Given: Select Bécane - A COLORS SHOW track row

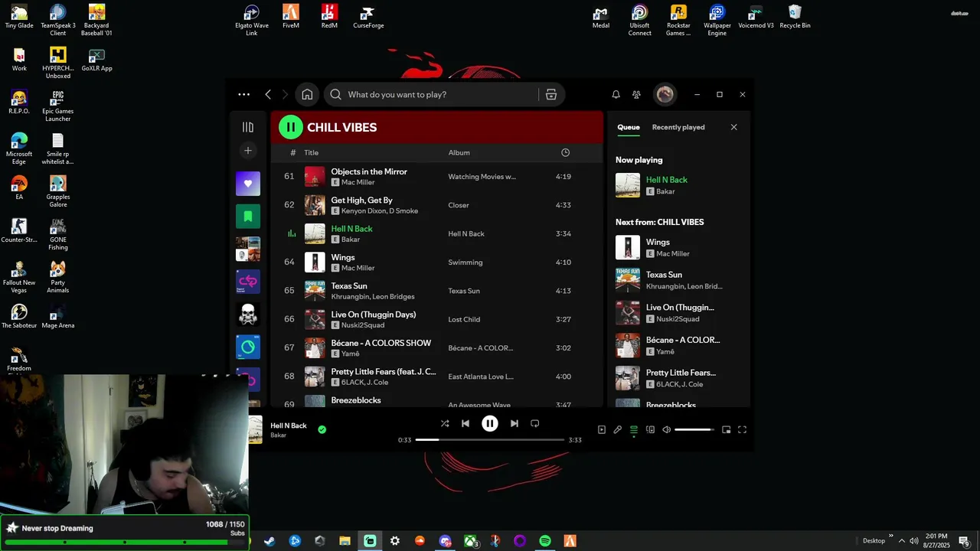Looking at the screenshot, I should click(437, 348).
